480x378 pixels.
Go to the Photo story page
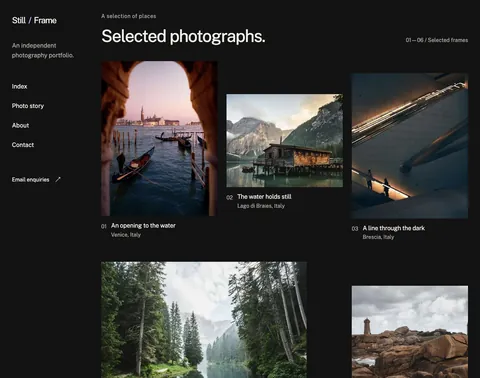point(28,106)
